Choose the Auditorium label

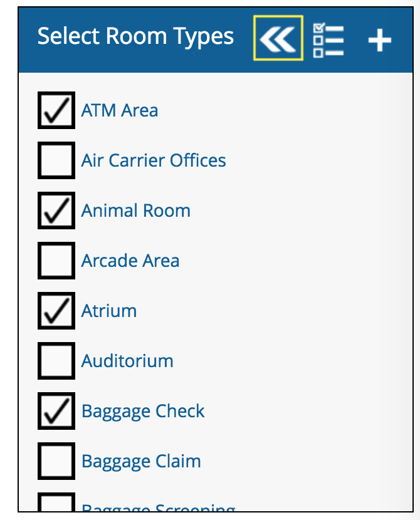click(127, 361)
